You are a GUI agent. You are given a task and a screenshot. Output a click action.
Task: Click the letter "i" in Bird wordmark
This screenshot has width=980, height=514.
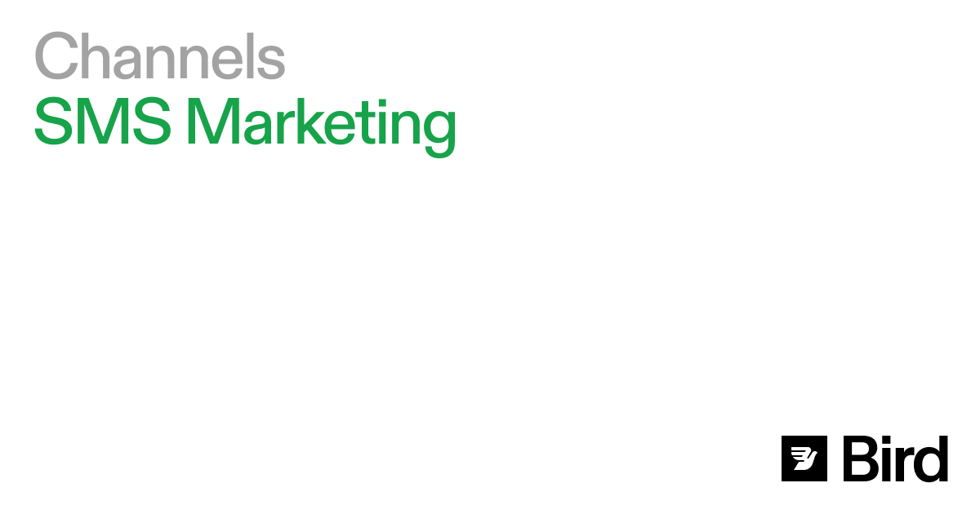[888, 459]
